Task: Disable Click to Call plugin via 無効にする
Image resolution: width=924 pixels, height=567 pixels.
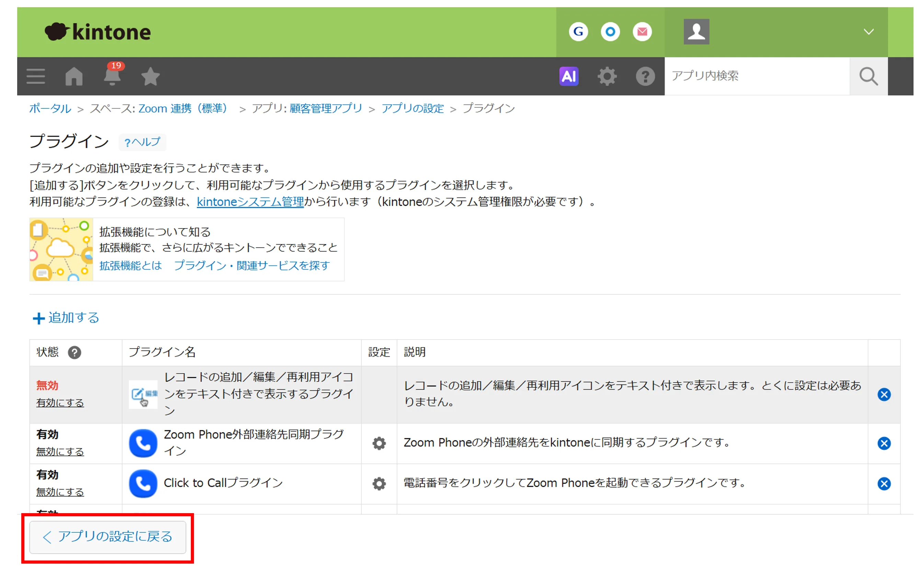Action: pyautogui.click(x=60, y=492)
